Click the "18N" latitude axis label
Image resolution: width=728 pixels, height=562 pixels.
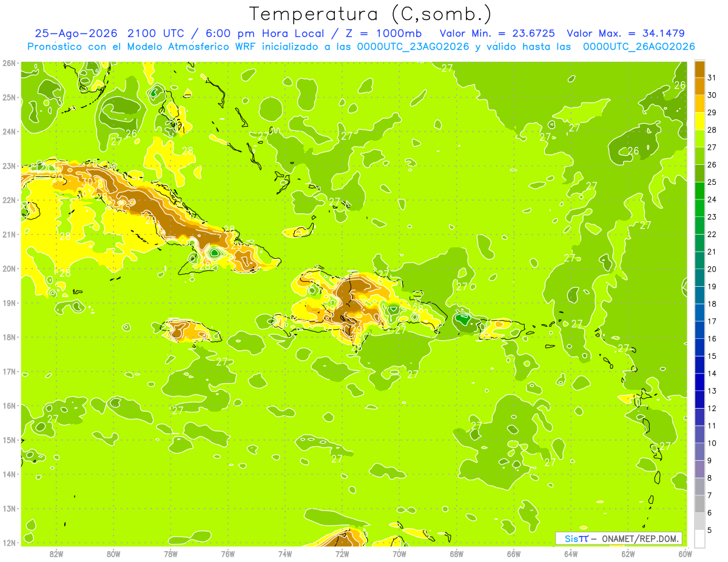9,337
